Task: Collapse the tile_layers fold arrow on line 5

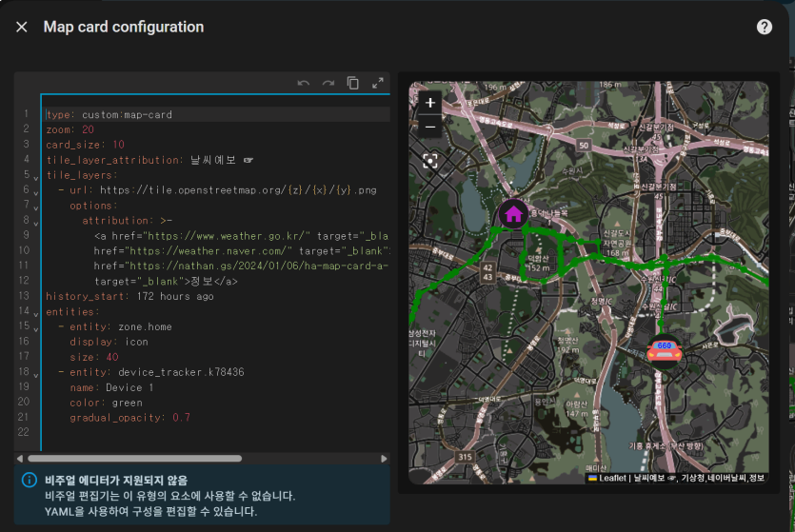Action: (x=35, y=178)
